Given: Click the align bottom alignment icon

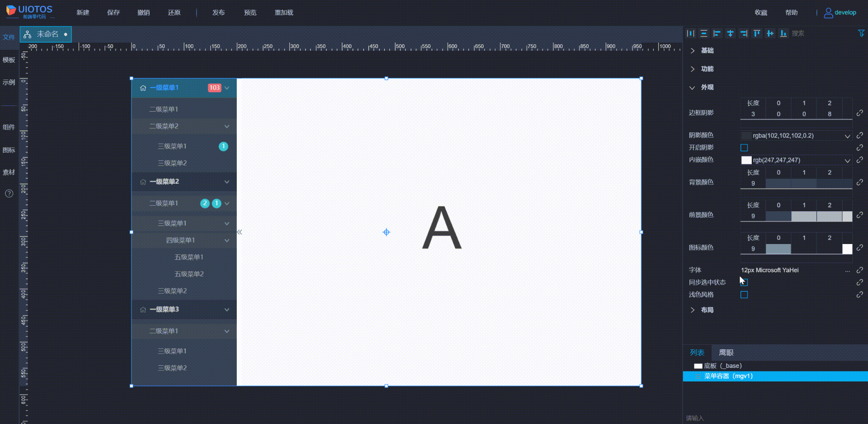Looking at the screenshot, I should coord(783,33).
